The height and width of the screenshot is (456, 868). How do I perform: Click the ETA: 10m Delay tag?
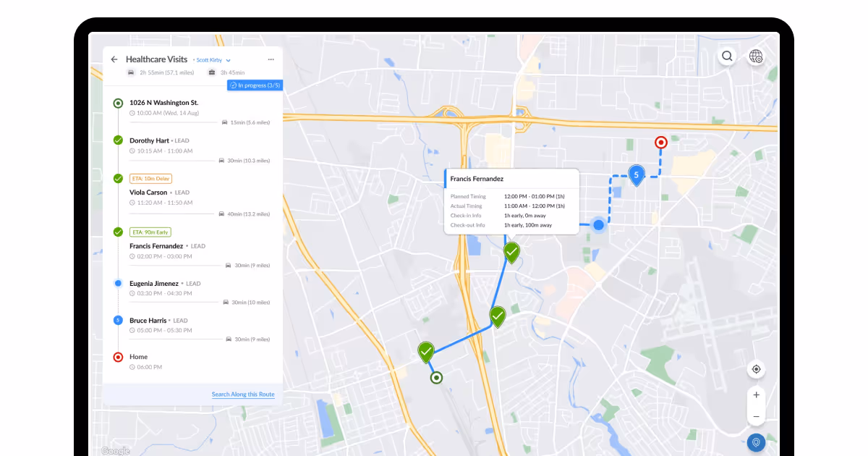coord(150,178)
